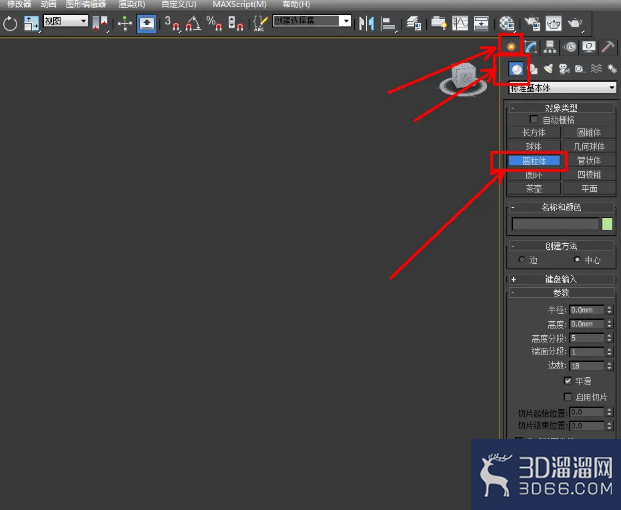621x510 pixels.
Task: Click the Render Production teapot icon
Action: (x=575, y=23)
